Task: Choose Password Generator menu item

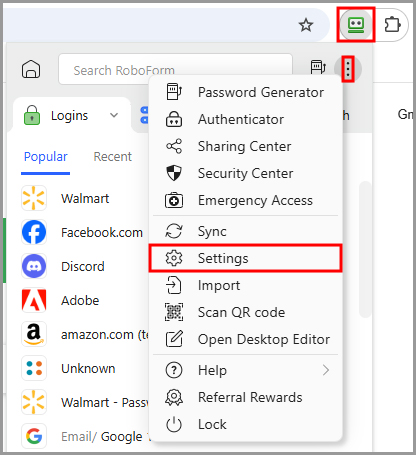Action: pos(245,92)
